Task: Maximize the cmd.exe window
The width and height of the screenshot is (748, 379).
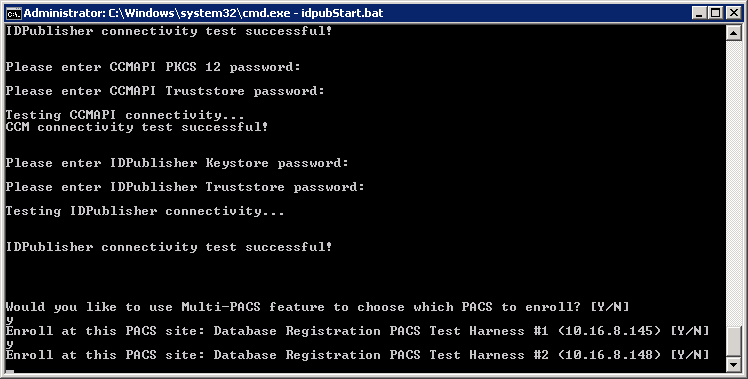Action: tap(715, 13)
